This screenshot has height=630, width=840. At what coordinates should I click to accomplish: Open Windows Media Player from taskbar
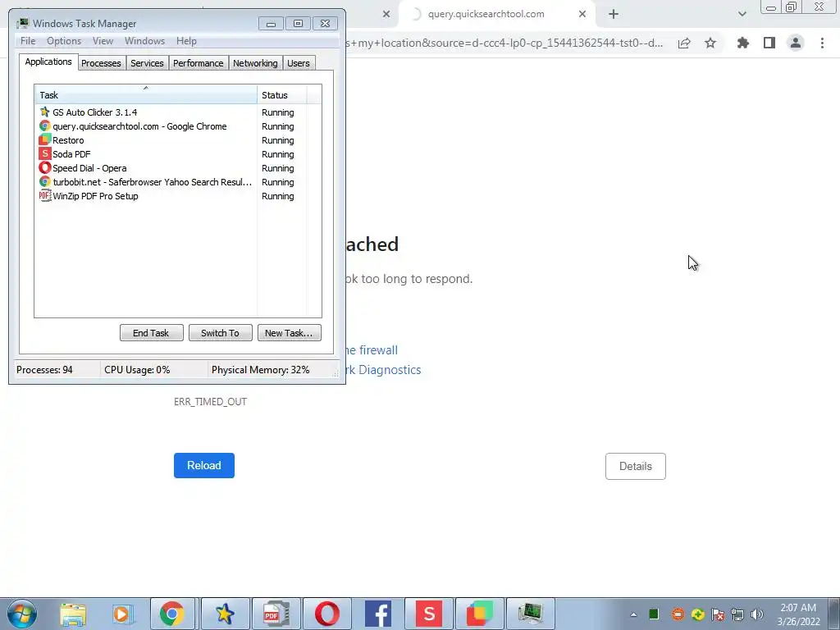(122, 614)
